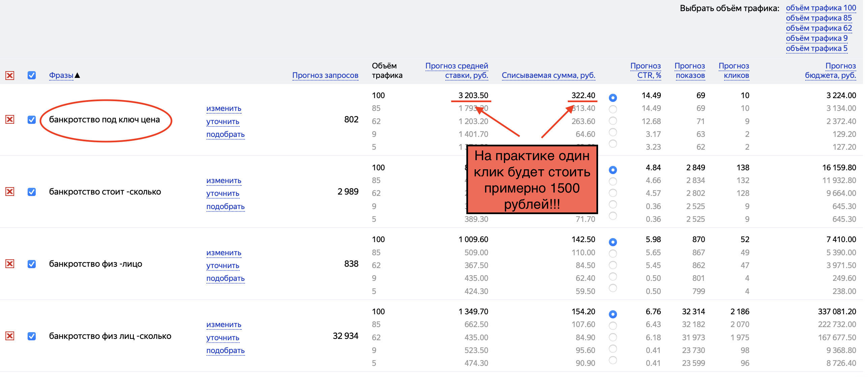
Task: Remove phrase банкротство стоит -сколько with red X
Action: pos(10,192)
